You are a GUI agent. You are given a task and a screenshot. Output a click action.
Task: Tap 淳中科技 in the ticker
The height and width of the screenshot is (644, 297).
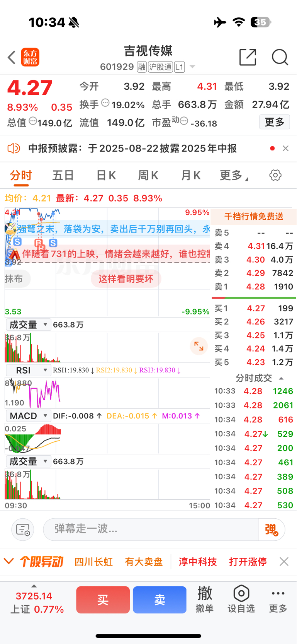198,562
